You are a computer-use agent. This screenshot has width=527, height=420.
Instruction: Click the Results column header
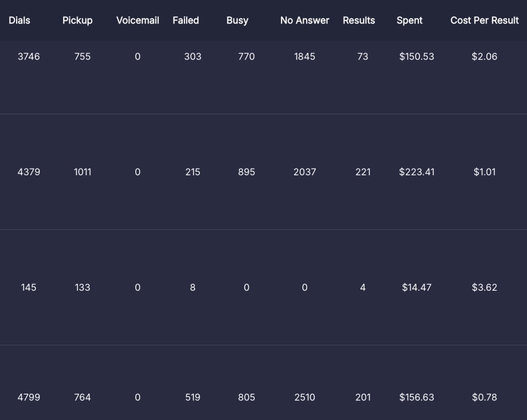pos(359,20)
